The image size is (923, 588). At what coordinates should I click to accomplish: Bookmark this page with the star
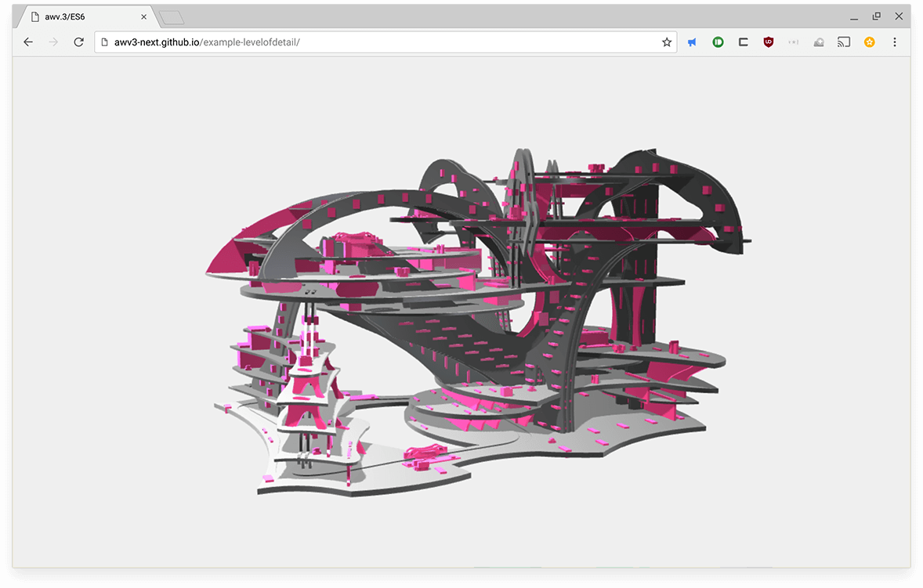tap(667, 42)
